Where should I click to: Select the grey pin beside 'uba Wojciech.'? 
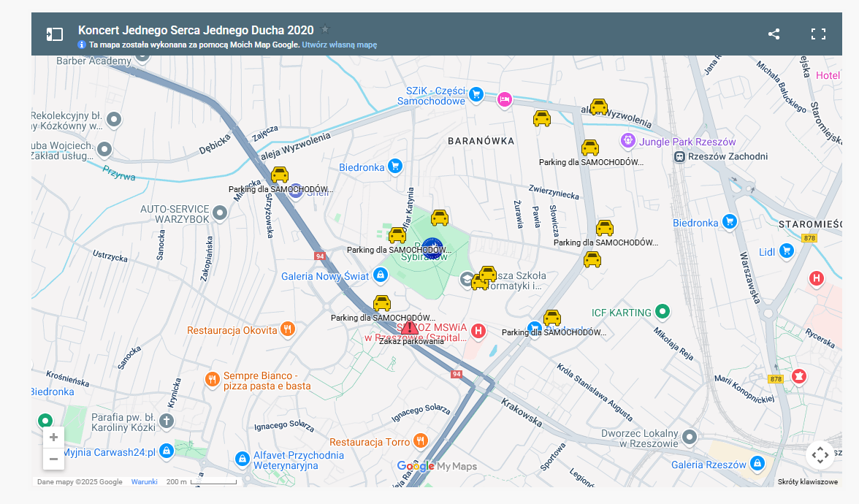click(x=104, y=149)
